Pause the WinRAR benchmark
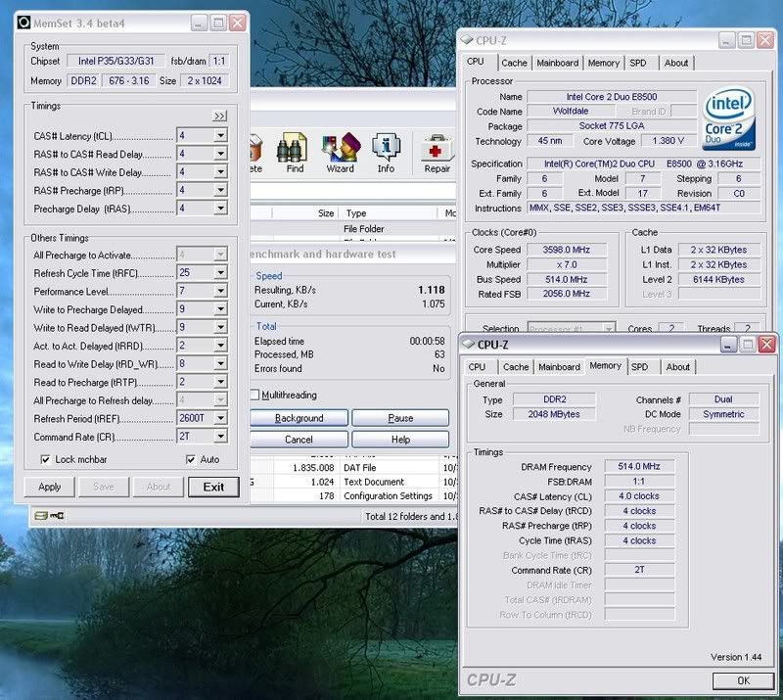This screenshot has height=700, width=783. (400, 418)
